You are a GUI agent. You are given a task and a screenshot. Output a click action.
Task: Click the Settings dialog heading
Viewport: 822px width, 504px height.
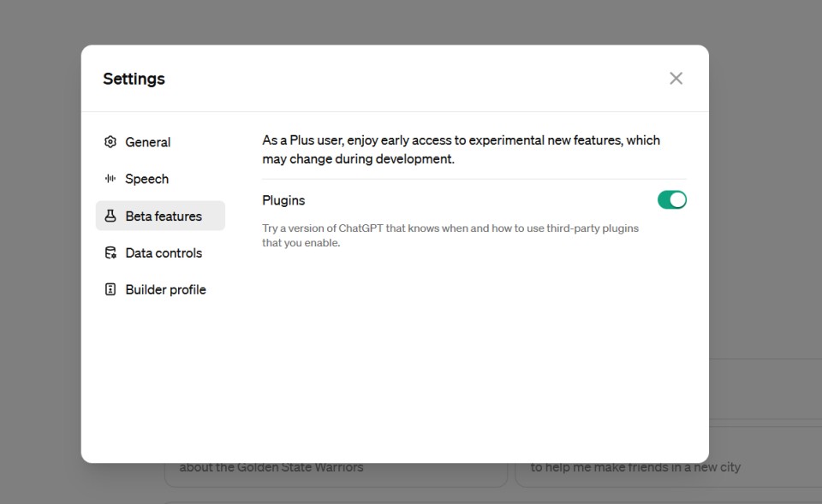[134, 79]
